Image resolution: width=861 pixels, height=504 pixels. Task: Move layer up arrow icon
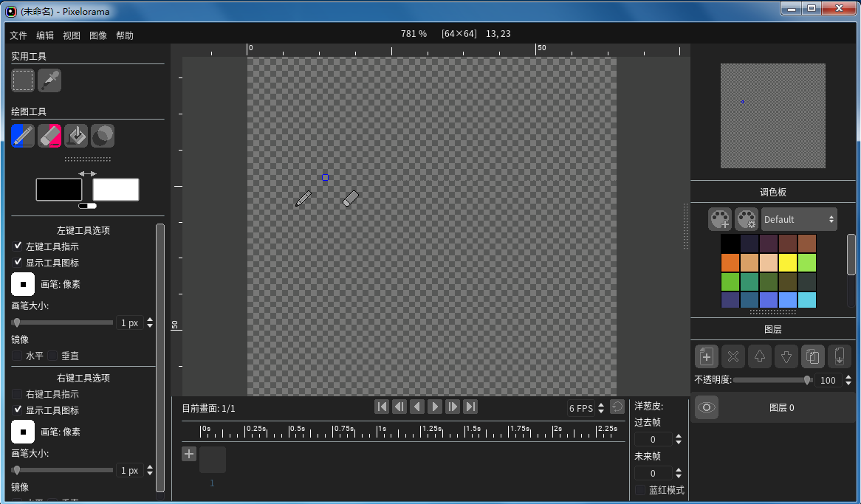tap(759, 356)
